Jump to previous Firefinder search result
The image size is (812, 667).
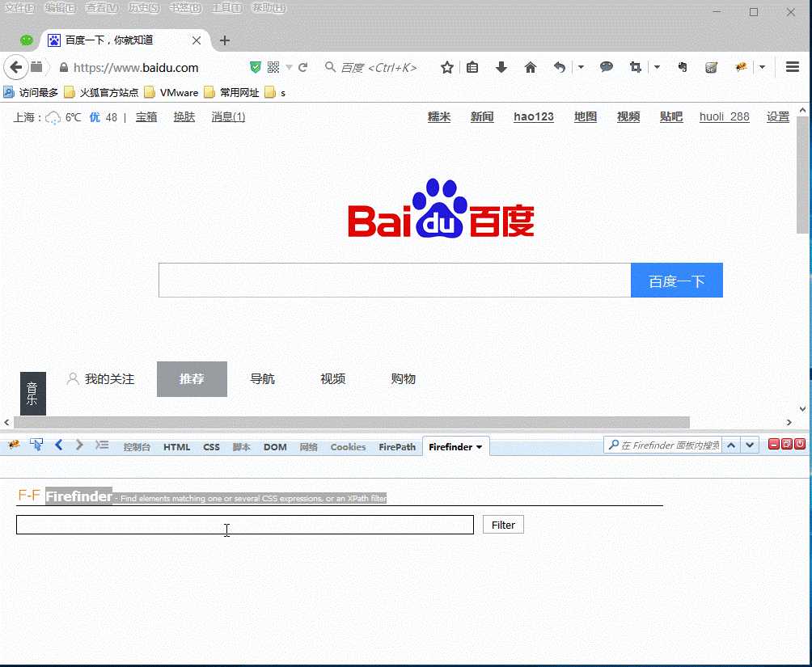pyautogui.click(x=731, y=445)
